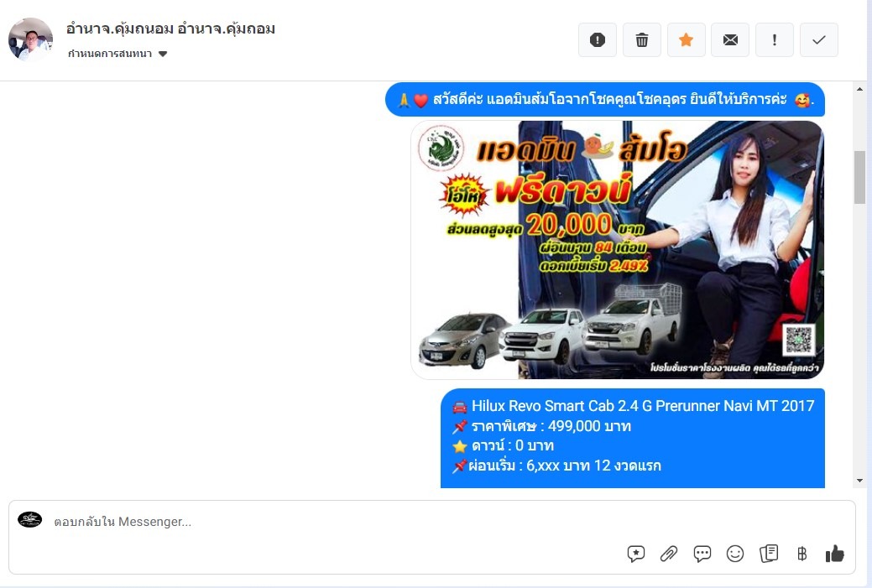Viewport: 872px width, 588px height.
Task: Click the customer's profile avatar photo
Action: 30,39
